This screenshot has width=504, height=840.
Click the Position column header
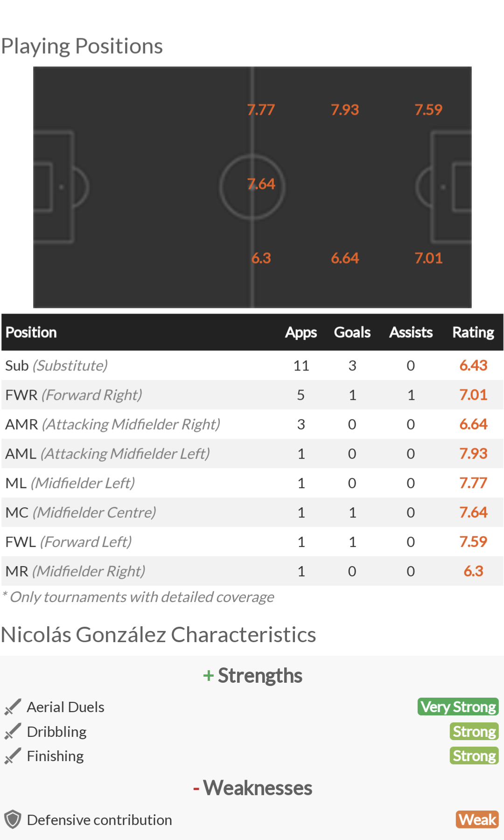(31, 332)
